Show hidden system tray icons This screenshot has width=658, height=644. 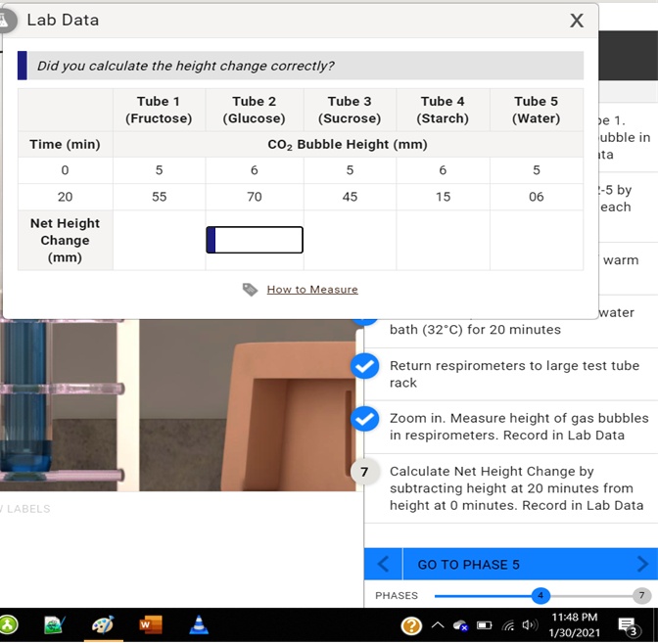[438, 625]
